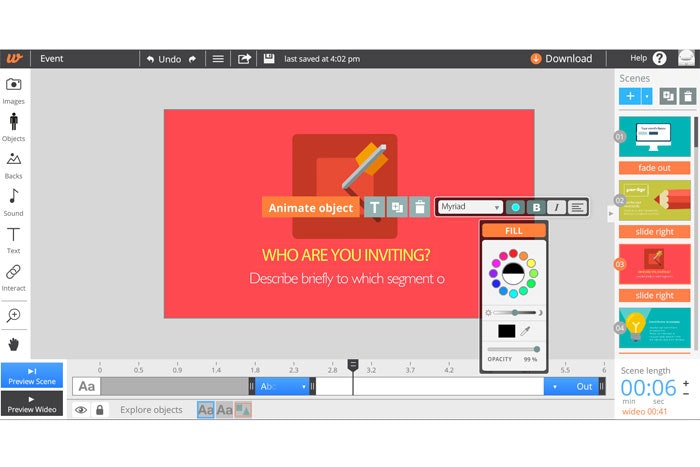The image size is (700, 467).
Task: Click the save floppy disk icon
Action: pos(269,59)
